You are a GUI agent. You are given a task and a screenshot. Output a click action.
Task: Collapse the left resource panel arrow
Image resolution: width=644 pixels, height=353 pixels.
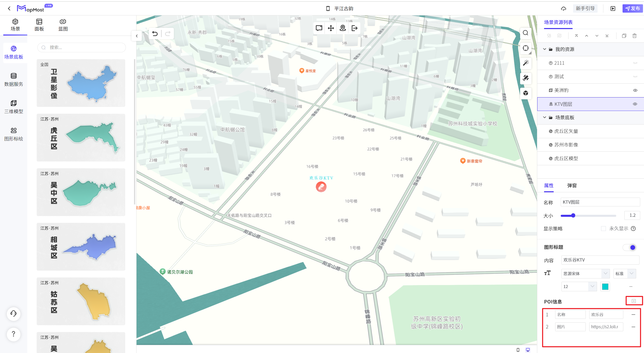point(137,36)
